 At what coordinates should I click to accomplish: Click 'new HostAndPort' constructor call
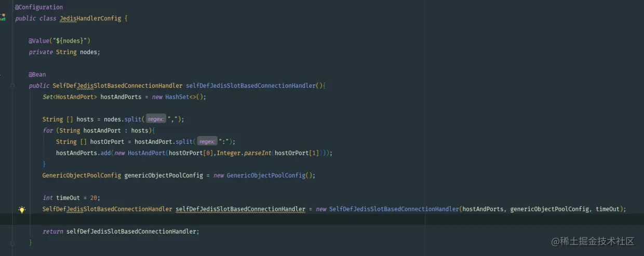click(140, 153)
